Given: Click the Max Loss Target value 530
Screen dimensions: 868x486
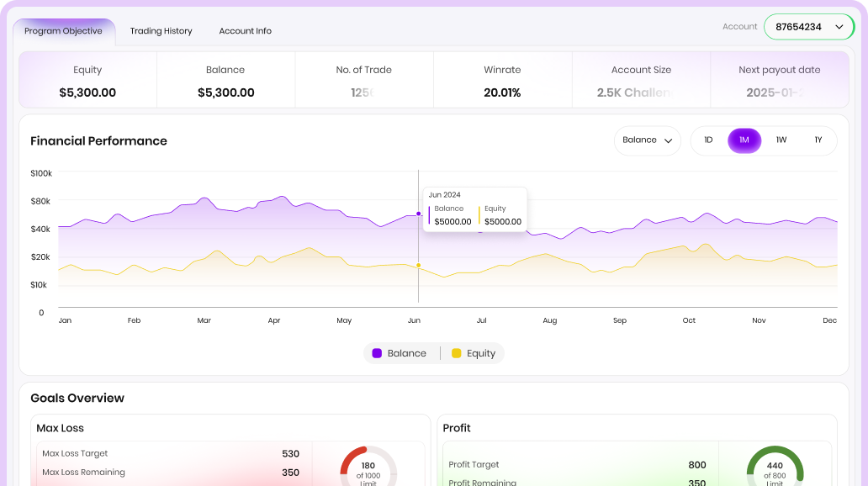Looking at the screenshot, I should pyautogui.click(x=291, y=454).
